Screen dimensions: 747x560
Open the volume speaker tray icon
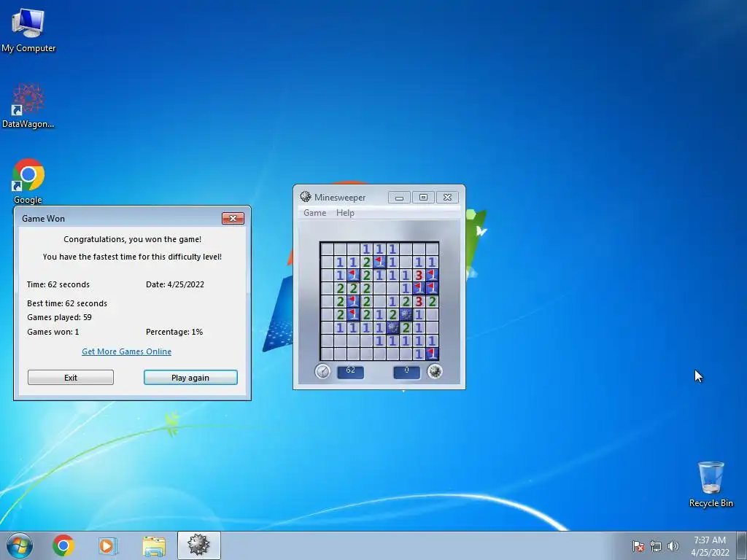tap(673, 545)
